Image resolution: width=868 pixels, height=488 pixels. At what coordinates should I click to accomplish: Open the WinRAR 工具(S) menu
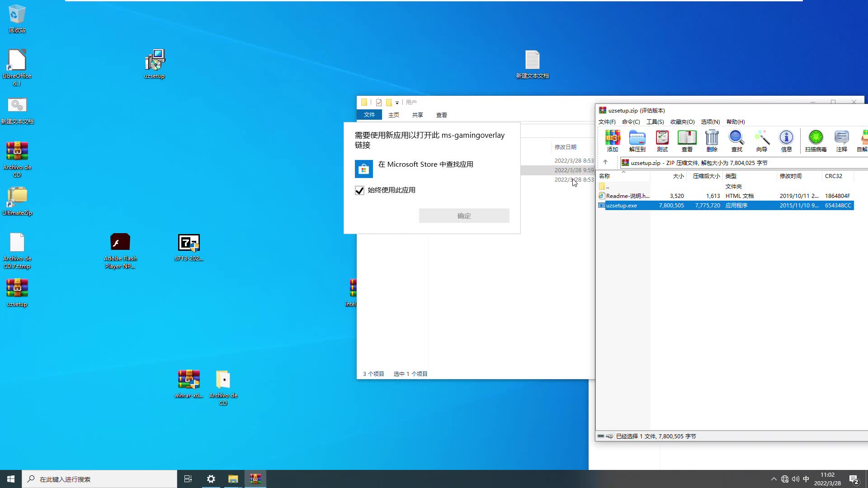pos(655,122)
